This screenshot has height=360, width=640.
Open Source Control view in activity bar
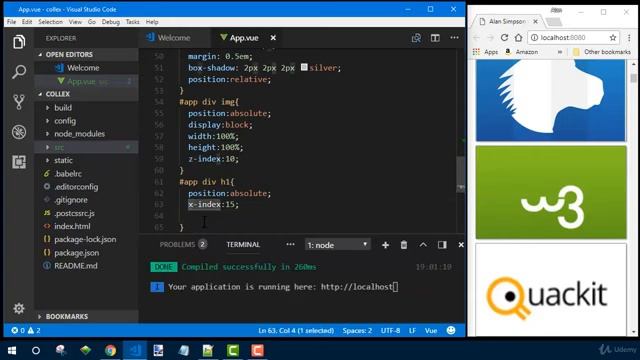click(19, 102)
